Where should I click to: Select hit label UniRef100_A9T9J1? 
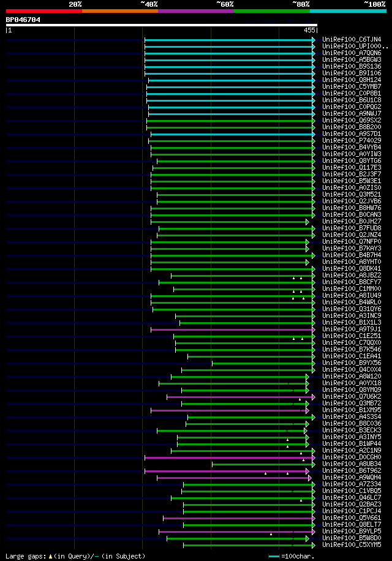(x=352, y=329)
